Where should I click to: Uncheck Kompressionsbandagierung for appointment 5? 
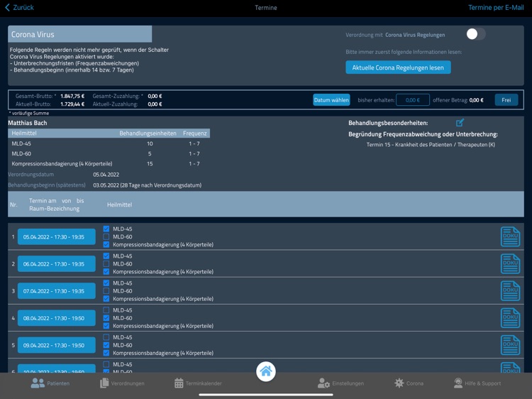pyautogui.click(x=106, y=353)
